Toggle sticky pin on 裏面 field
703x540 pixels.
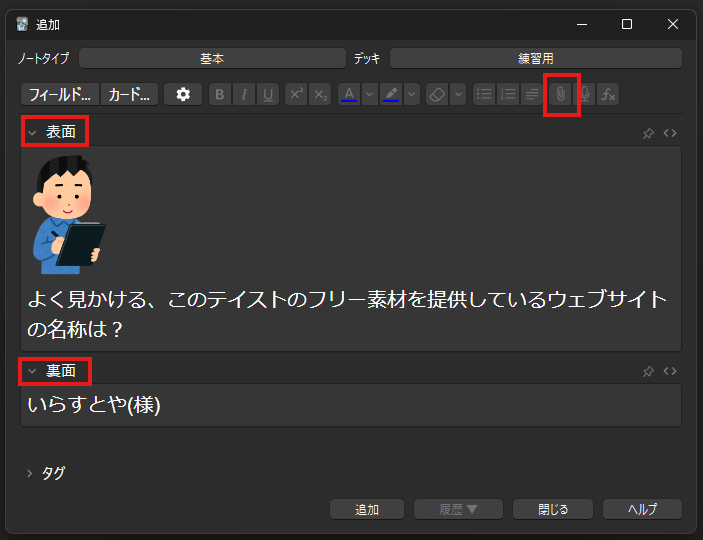pos(648,371)
